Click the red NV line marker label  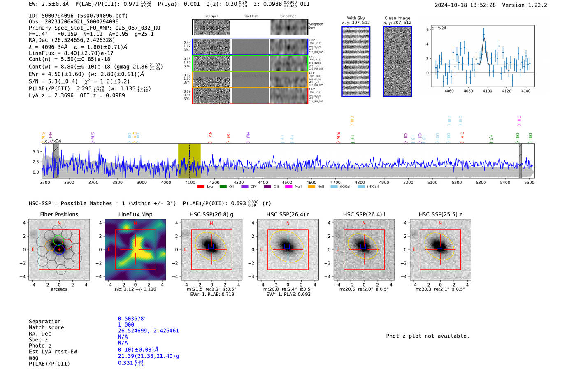tap(210, 135)
